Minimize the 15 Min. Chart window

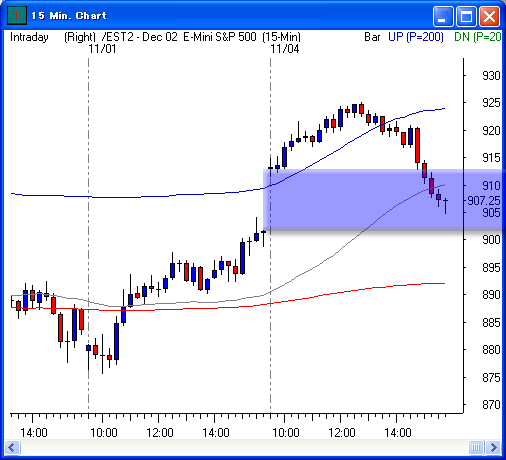point(443,16)
